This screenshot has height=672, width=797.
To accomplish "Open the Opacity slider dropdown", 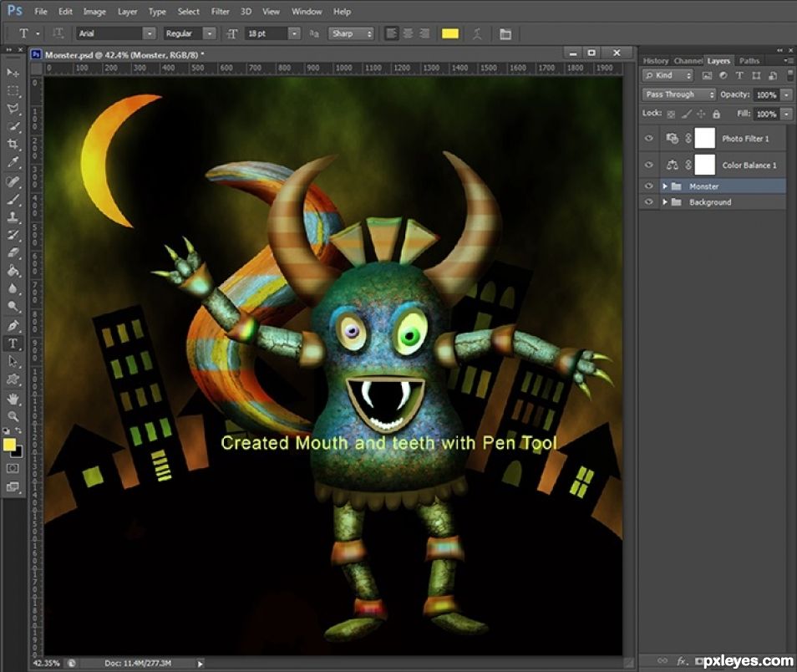I will [x=786, y=94].
